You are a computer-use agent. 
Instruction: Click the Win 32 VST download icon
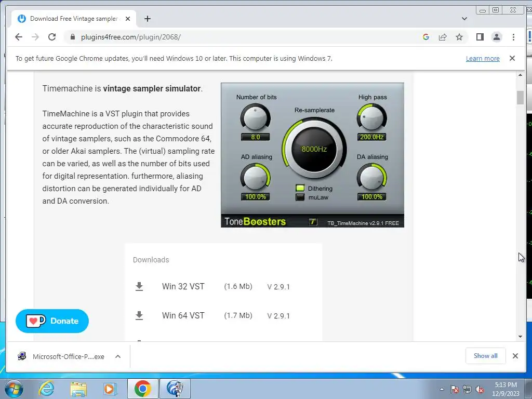point(139,286)
